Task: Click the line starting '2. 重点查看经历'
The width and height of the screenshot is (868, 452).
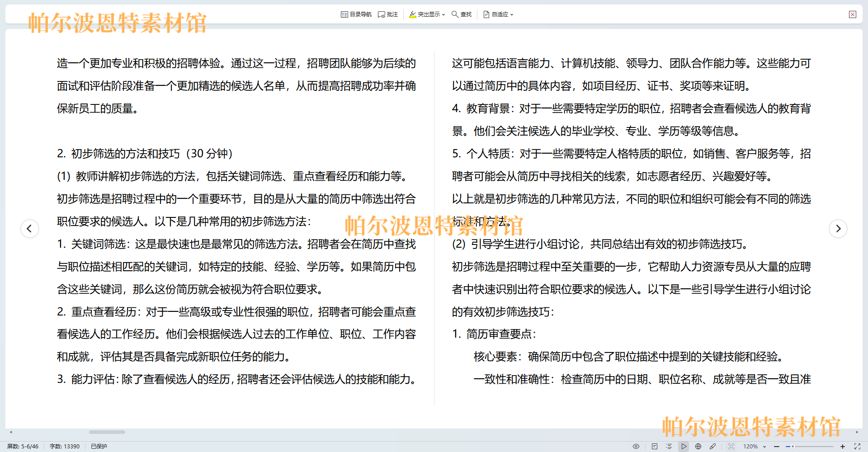Action: 236,312
